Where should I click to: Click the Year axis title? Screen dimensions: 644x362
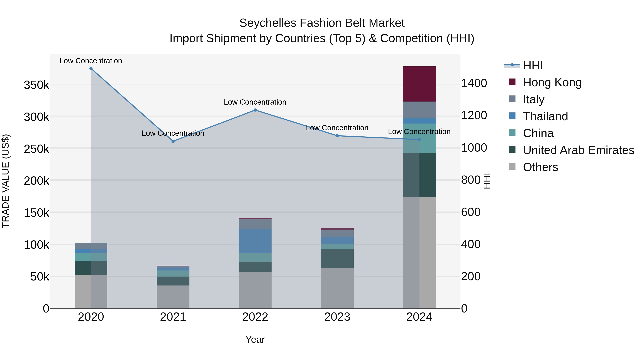(255, 339)
